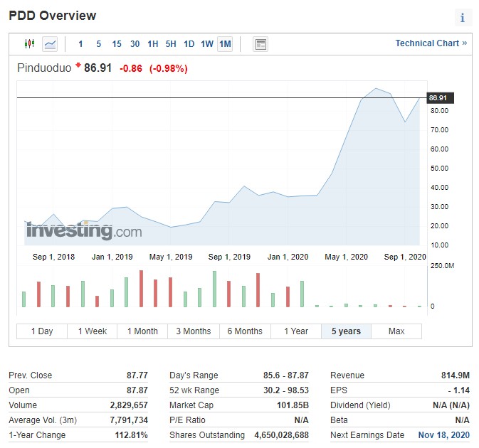Click the 52 wk Range value 30.2 - 98.53
479x448 pixels.
click(x=286, y=390)
